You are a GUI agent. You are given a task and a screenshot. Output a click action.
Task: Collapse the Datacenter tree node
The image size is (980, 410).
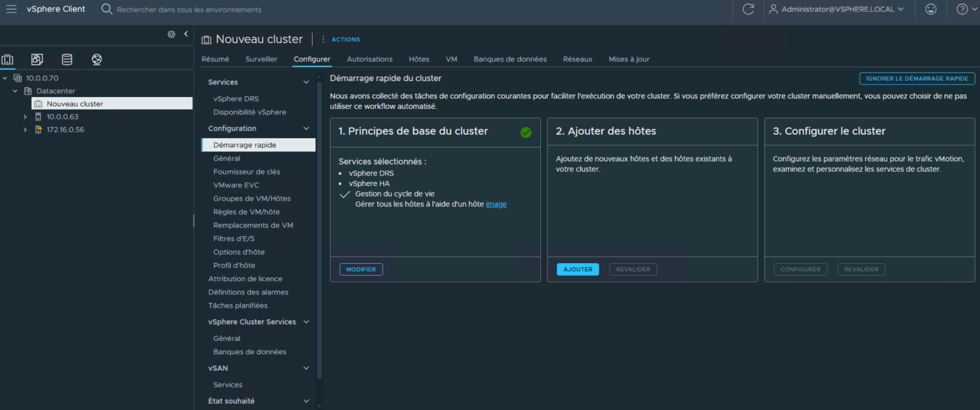(x=15, y=91)
